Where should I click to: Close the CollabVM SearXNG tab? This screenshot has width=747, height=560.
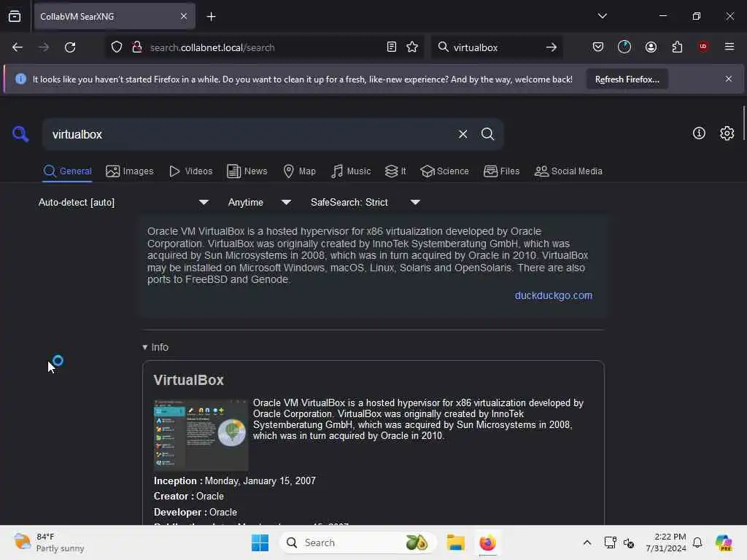click(x=184, y=16)
